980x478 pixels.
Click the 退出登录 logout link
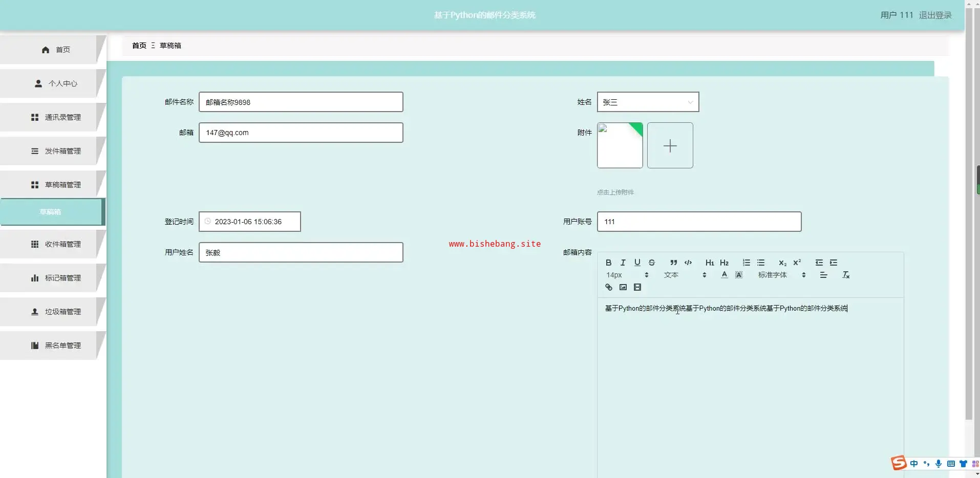(935, 15)
